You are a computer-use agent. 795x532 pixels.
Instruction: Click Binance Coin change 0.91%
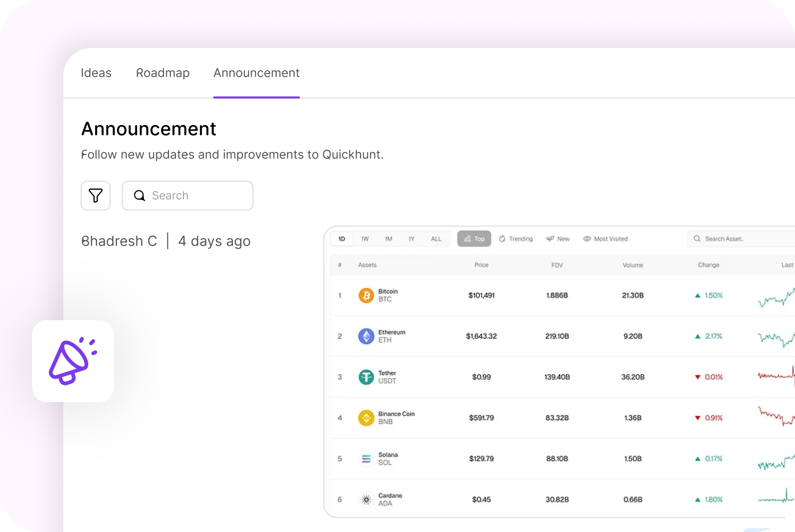pyautogui.click(x=709, y=418)
